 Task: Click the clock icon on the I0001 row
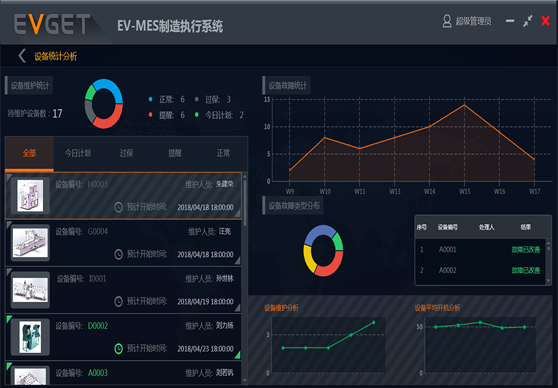click(x=119, y=302)
